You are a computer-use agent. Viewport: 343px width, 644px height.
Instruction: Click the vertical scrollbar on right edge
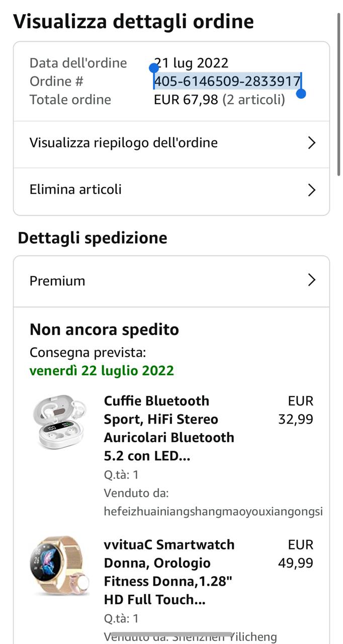click(339, 96)
